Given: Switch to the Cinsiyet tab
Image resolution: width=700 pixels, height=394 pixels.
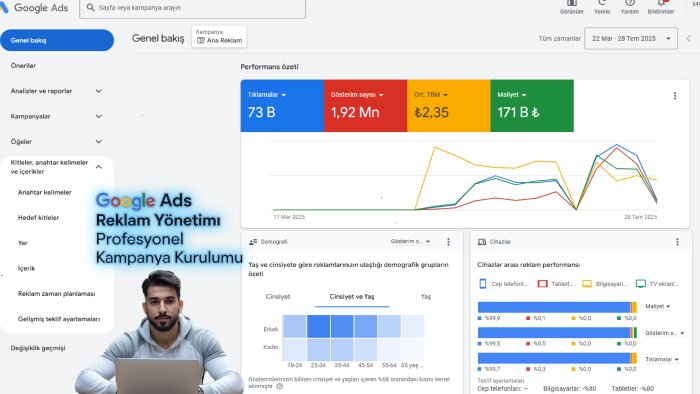Looking at the screenshot, I should (278, 296).
